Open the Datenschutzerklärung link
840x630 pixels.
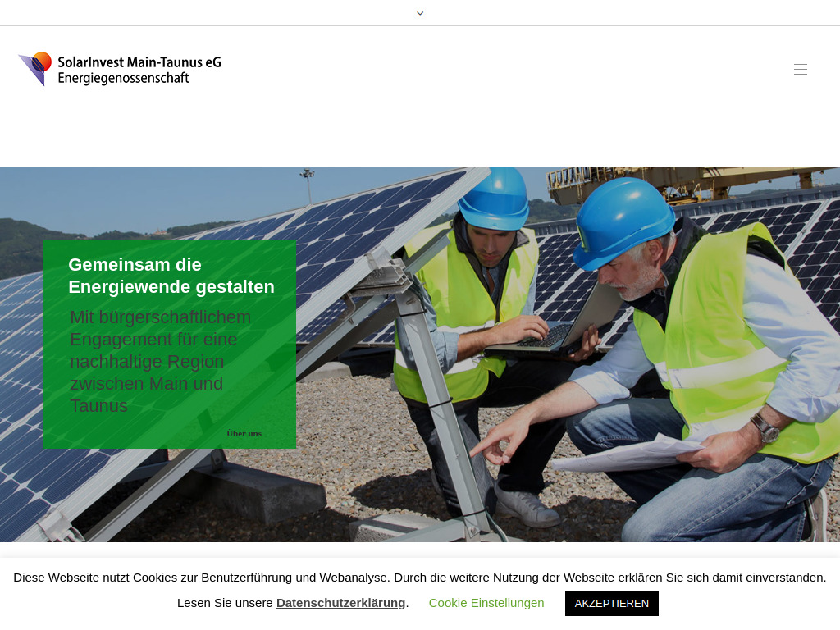[340, 602]
